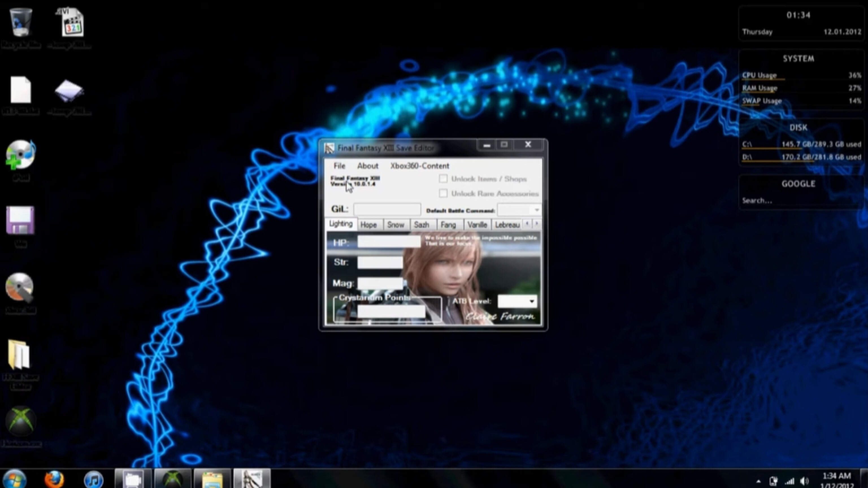
Task: Open the purple floppy disk icon
Action: coord(20,220)
